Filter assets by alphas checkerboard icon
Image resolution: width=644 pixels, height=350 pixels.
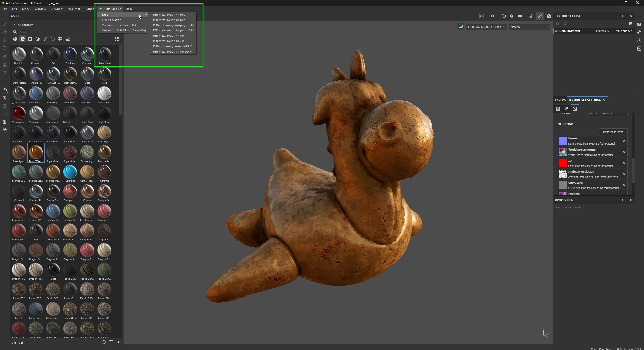pyautogui.click(x=53, y=39)
